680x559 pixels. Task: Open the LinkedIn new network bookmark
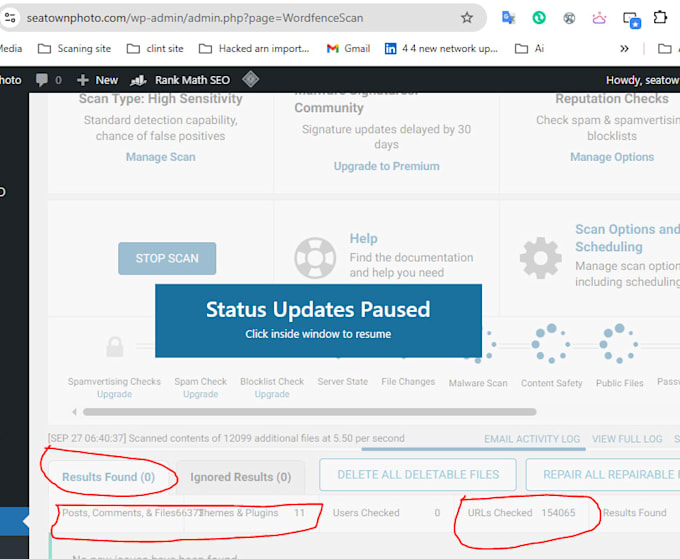pyautogui.click(x=441, y=49)
